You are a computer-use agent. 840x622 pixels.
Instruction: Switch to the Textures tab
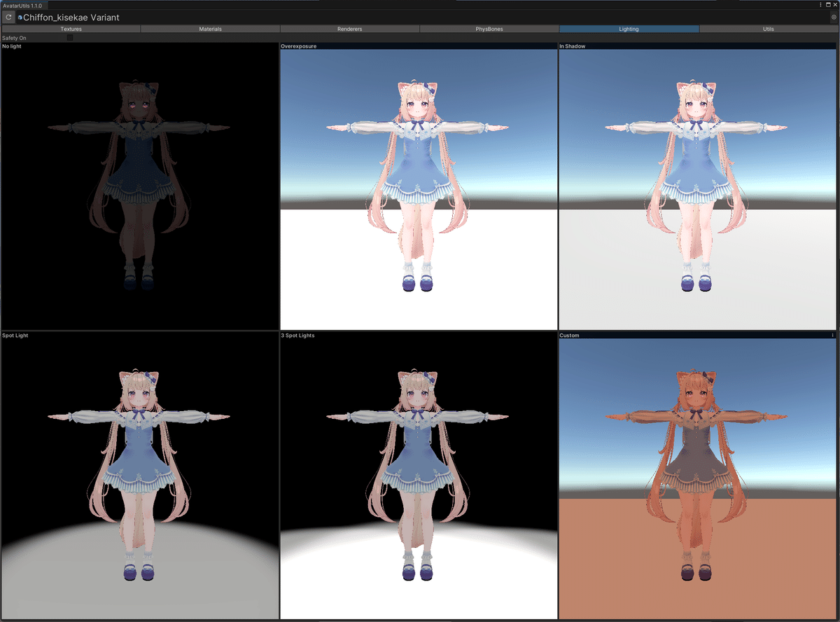71,29
